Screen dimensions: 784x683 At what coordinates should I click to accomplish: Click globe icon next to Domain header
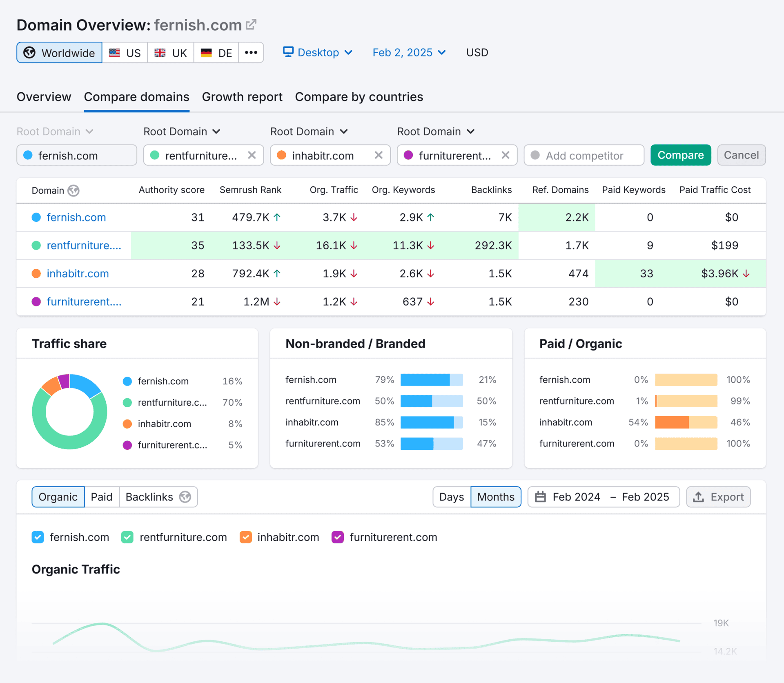(x=73, y=190)
